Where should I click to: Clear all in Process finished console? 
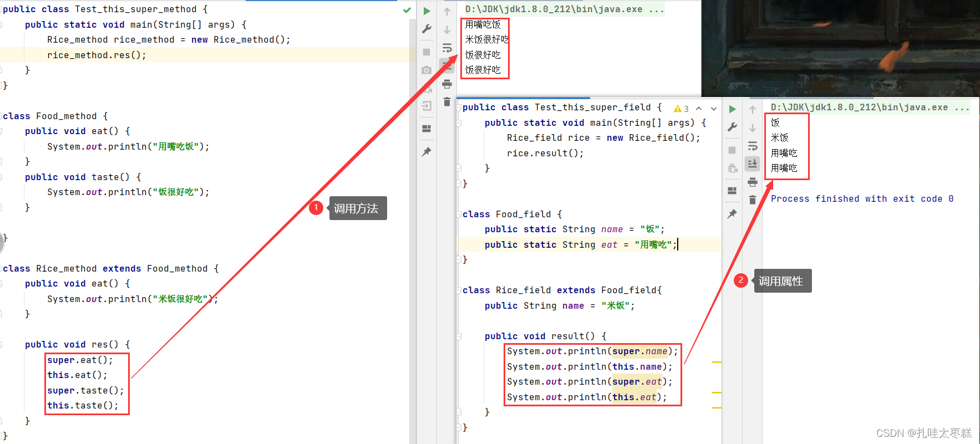click(x=753, y=200)
